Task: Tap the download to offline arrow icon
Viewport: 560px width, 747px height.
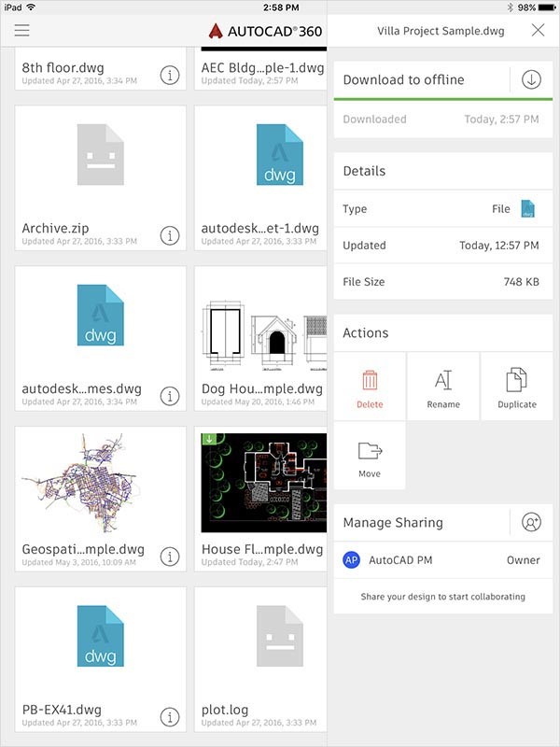Action: [531, 79]
